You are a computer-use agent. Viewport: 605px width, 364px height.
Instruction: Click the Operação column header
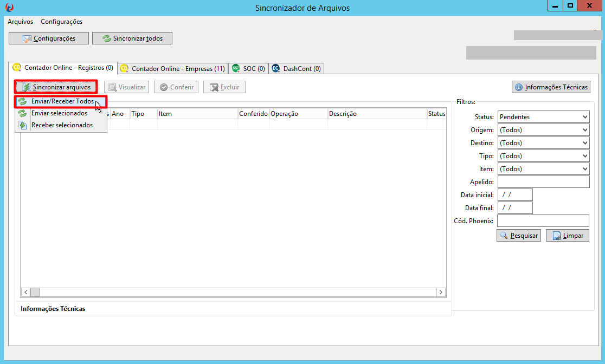click(298, 114)
